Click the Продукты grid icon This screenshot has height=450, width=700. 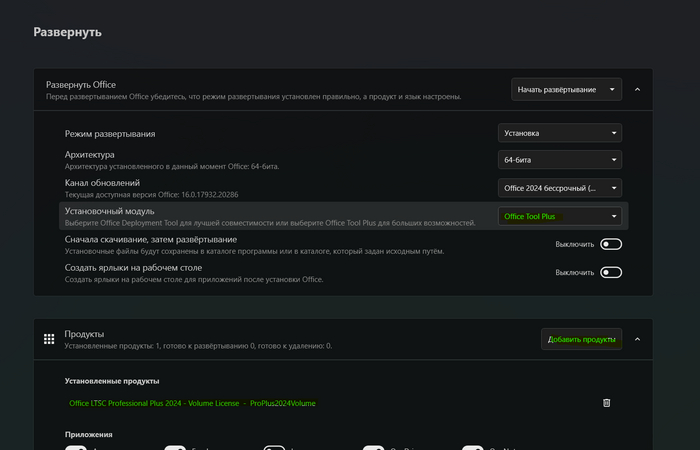point(49,339)
